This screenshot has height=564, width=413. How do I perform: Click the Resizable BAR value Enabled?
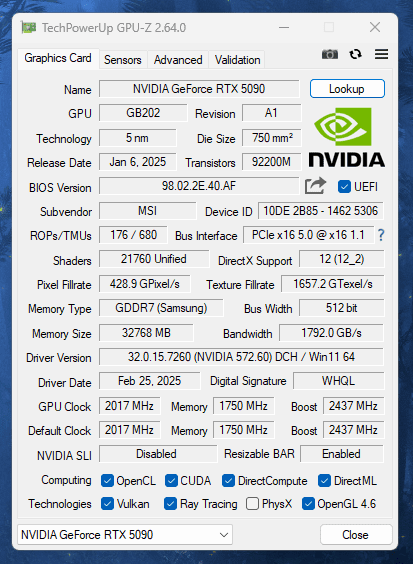point(342,454)
